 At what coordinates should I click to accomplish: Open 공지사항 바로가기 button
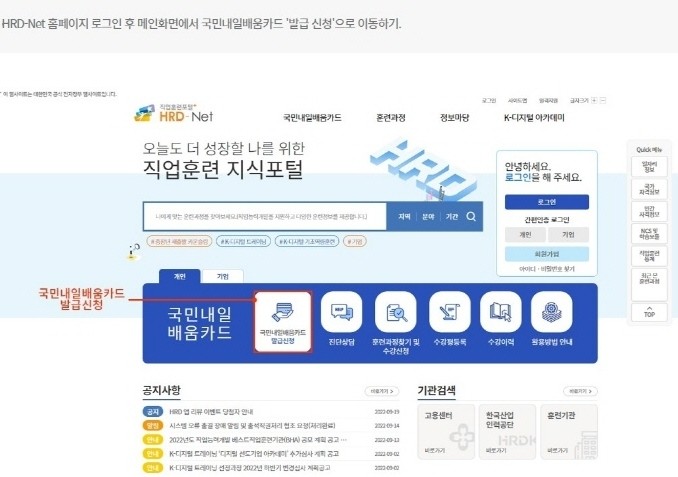pyautogui.click(x=382, y=391)
